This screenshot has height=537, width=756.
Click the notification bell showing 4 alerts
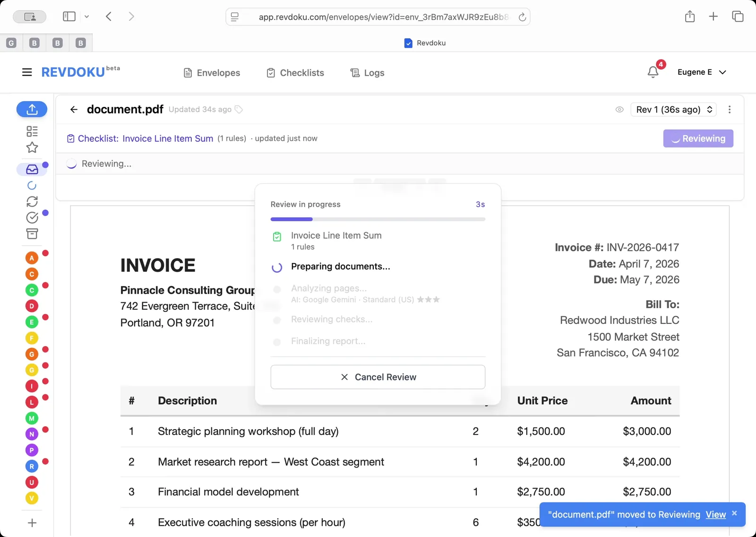(653, 72)
